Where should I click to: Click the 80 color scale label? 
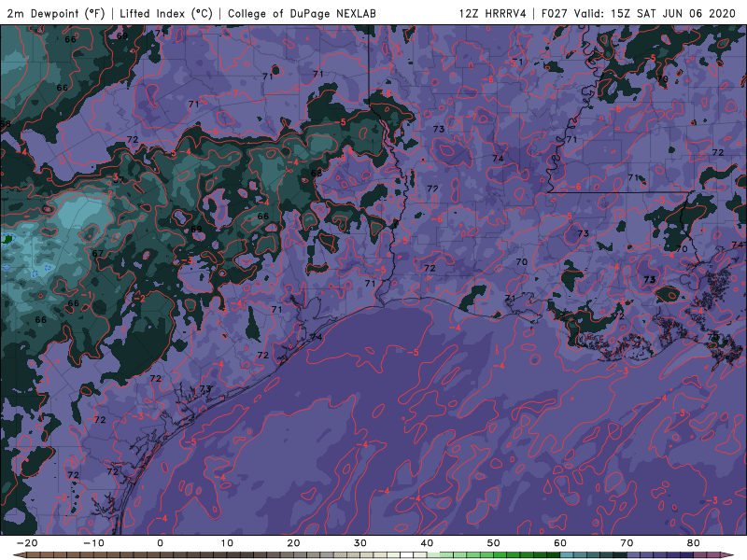(694, 543)
